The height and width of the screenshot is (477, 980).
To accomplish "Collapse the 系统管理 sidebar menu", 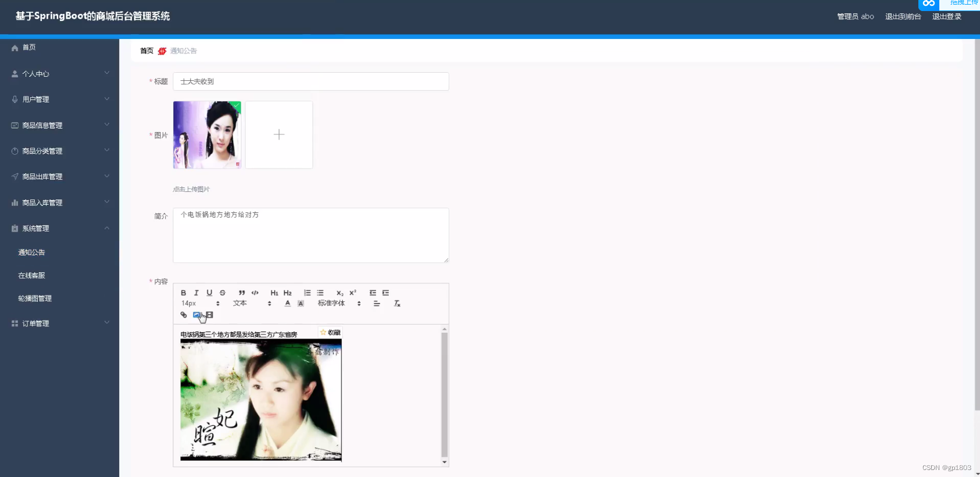I will [59, 229].
